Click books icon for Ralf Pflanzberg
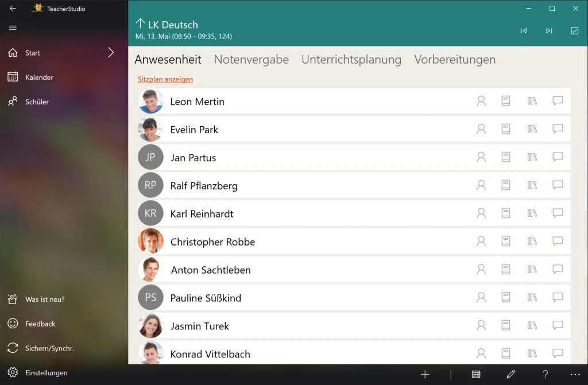This screenshot has height=385, width=588. [x=532, y=185]
